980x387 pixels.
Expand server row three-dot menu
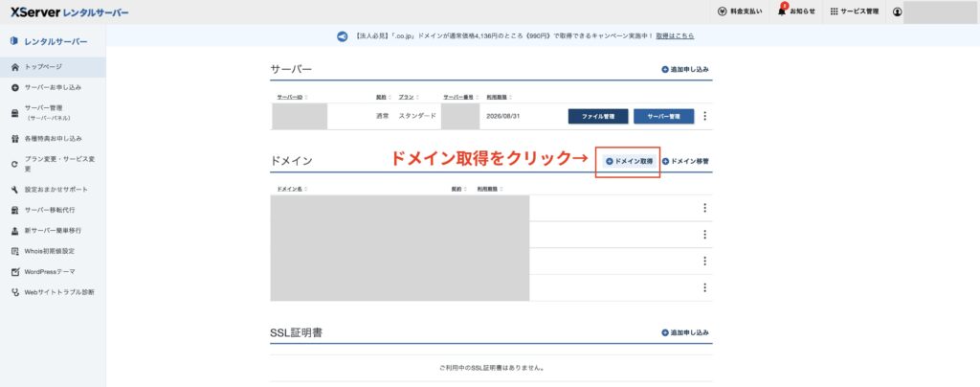[x=705, y=116]
